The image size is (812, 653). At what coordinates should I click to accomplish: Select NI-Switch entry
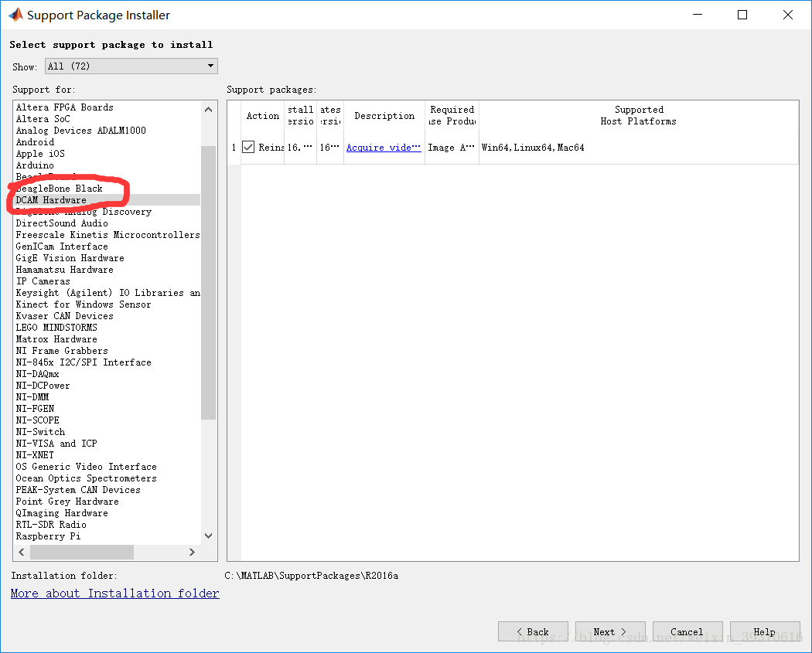pos(107,431)
